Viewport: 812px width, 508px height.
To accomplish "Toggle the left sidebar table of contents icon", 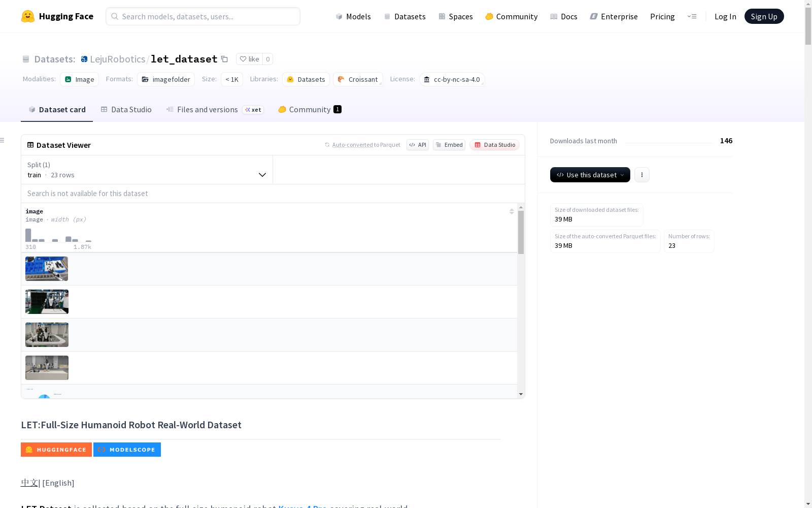I will 3,140.
